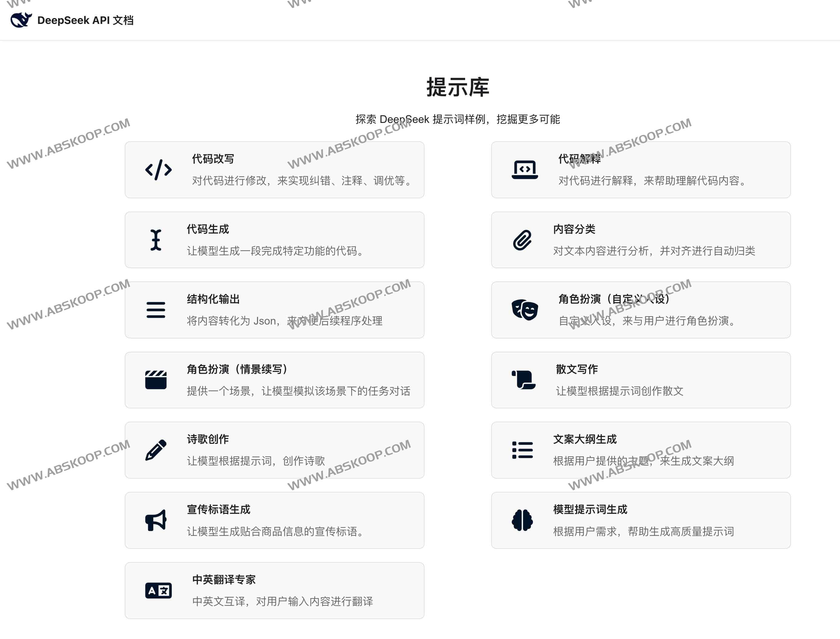Image resolution: width=840 pixels, height=639 pixels.
Task: Click the translation icon beside 中英翻译专家
Action: [x=159, y=590]
